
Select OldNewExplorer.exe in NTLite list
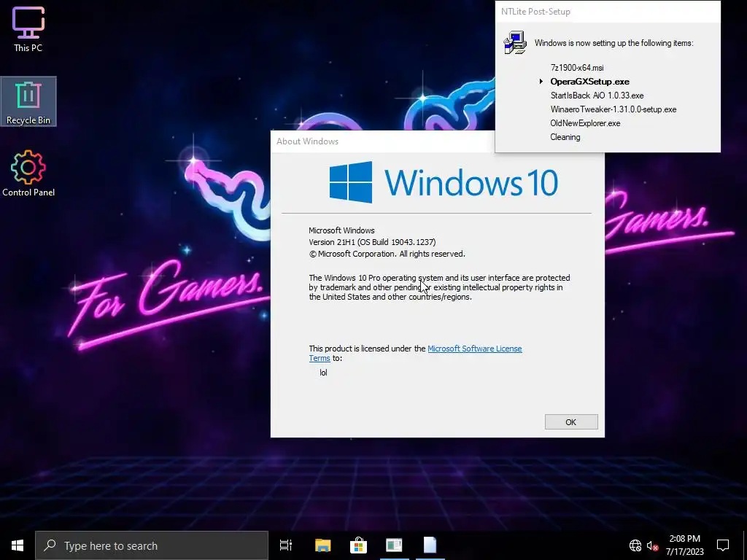pos(585,122)
